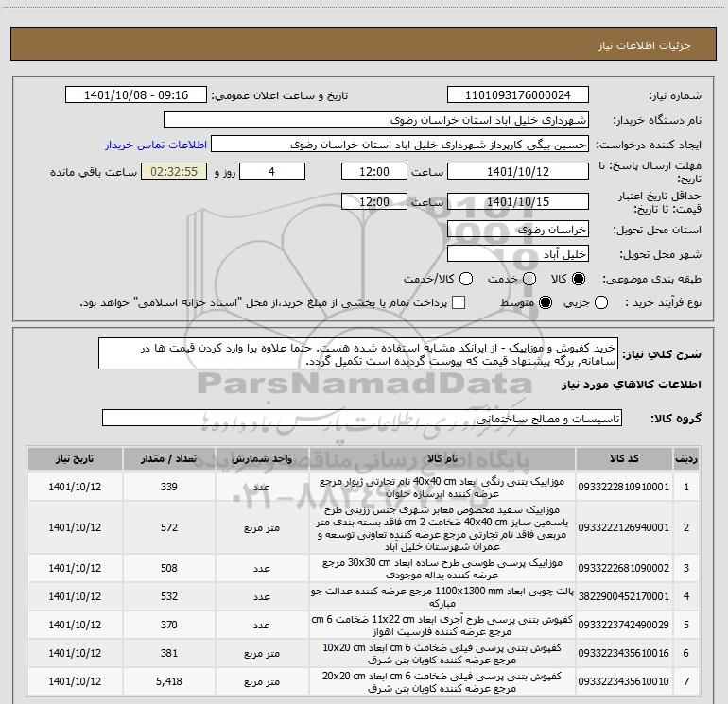Screen dimensions: 728x704
Task: Click the need number field 1101093176000024
Action: (518, 95)
